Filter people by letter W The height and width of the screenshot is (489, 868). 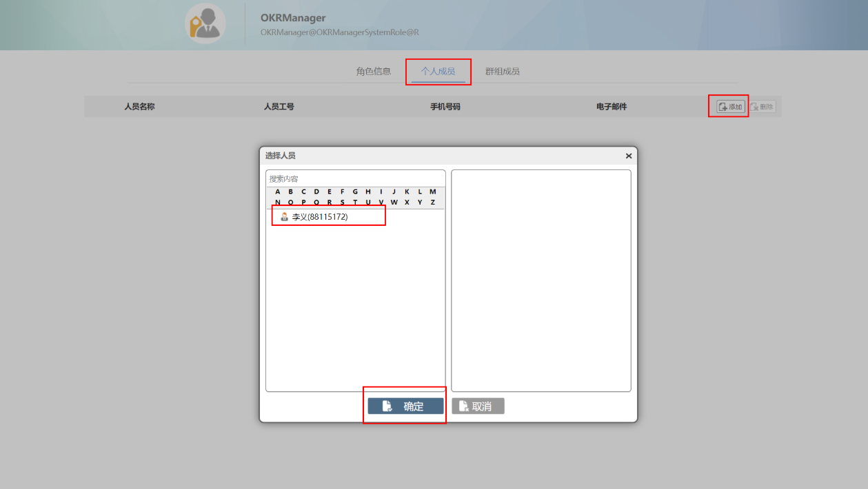click(394, 202)
